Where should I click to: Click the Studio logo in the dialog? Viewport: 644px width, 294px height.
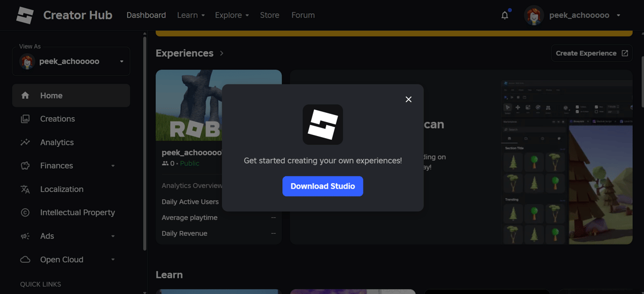[323, 125]
